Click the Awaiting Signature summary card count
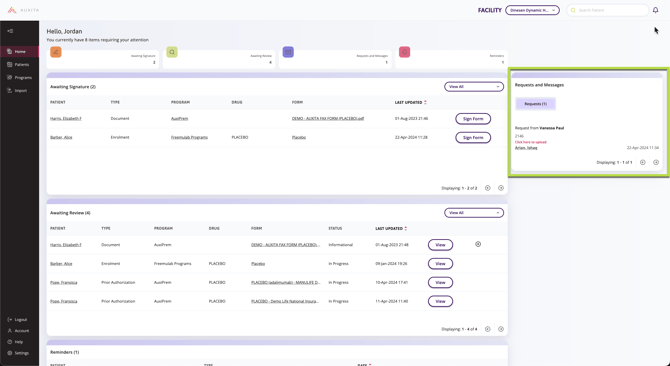670x366 pixels. [x=154, y=62]
